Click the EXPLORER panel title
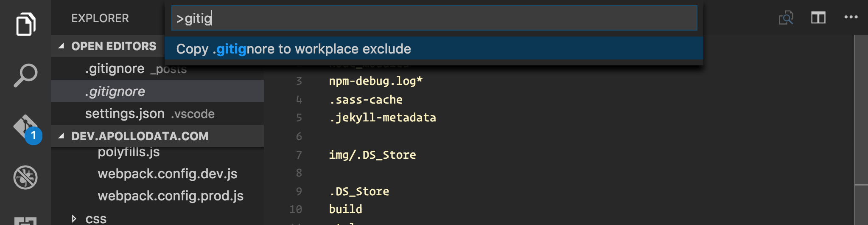Image resolution: width=868 pixels, height=225 pixels. pyautogui.click(x=100, y=18)
